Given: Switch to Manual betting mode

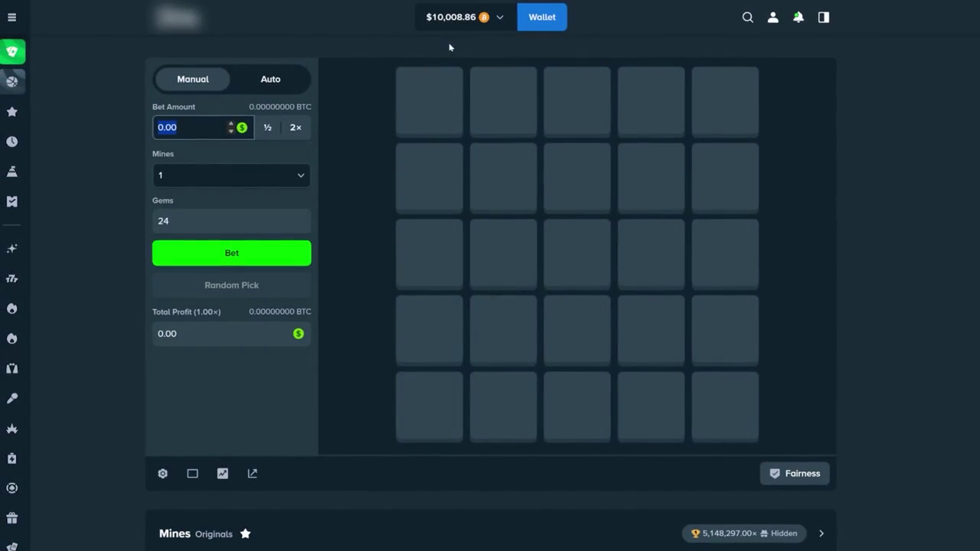Looking at the screenshot, I should click(193, 79).
